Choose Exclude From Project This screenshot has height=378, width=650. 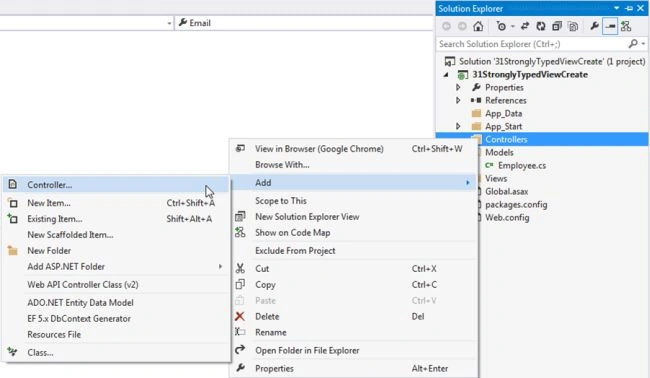point(353,251)
